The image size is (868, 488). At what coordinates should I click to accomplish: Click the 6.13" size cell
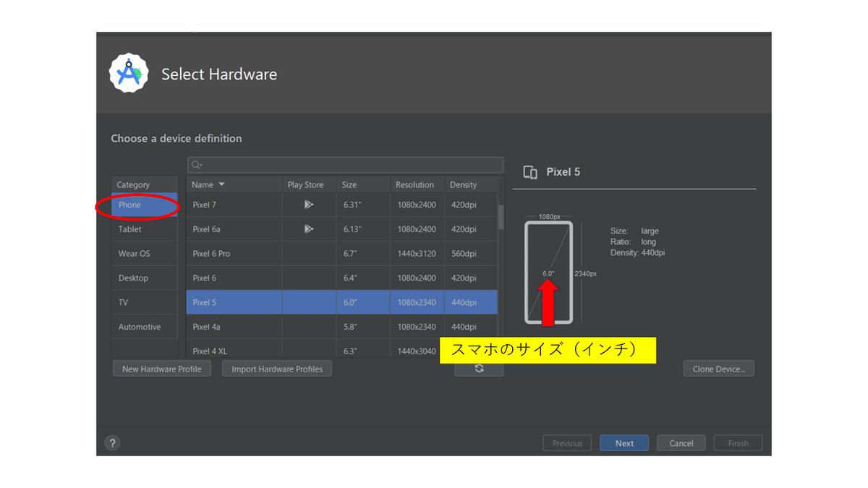(x=363, y=229)
